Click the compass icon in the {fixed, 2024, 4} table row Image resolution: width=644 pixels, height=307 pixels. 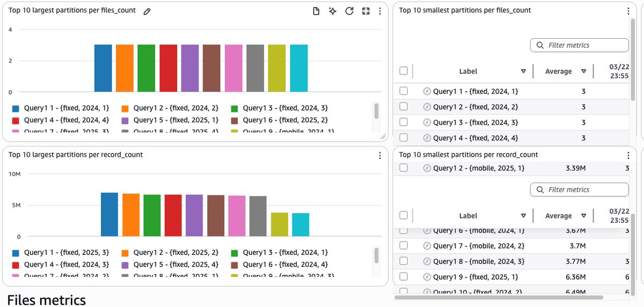click(426, 138)
